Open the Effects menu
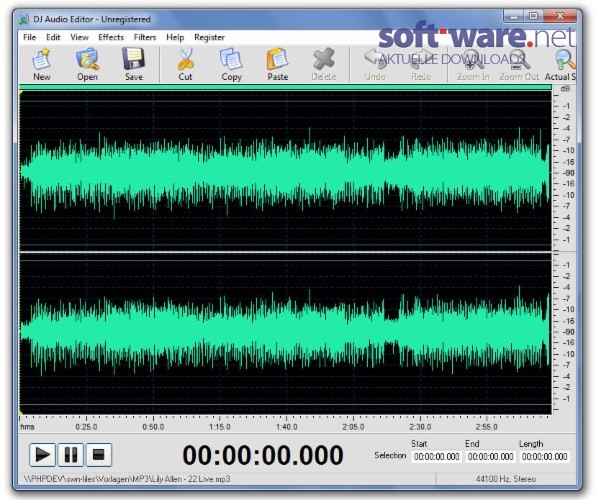This screenshot has width=596, height=500. [x=111, y=37]
